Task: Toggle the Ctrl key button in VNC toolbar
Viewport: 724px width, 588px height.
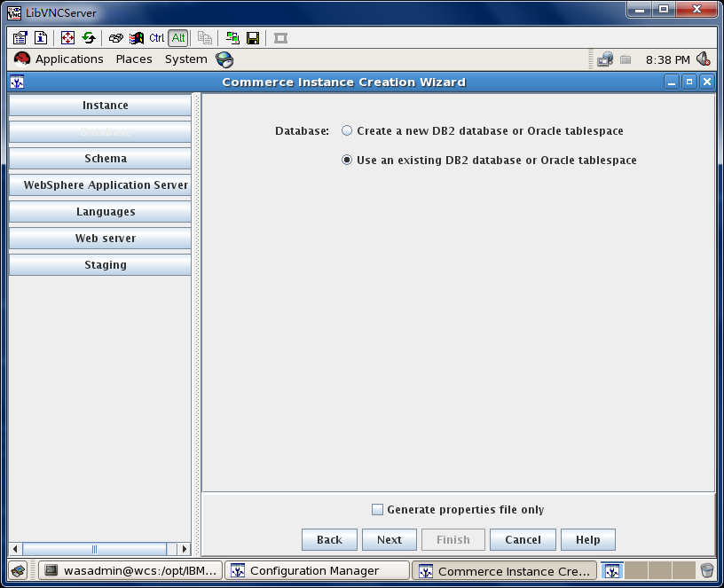Action: point(156,38)
